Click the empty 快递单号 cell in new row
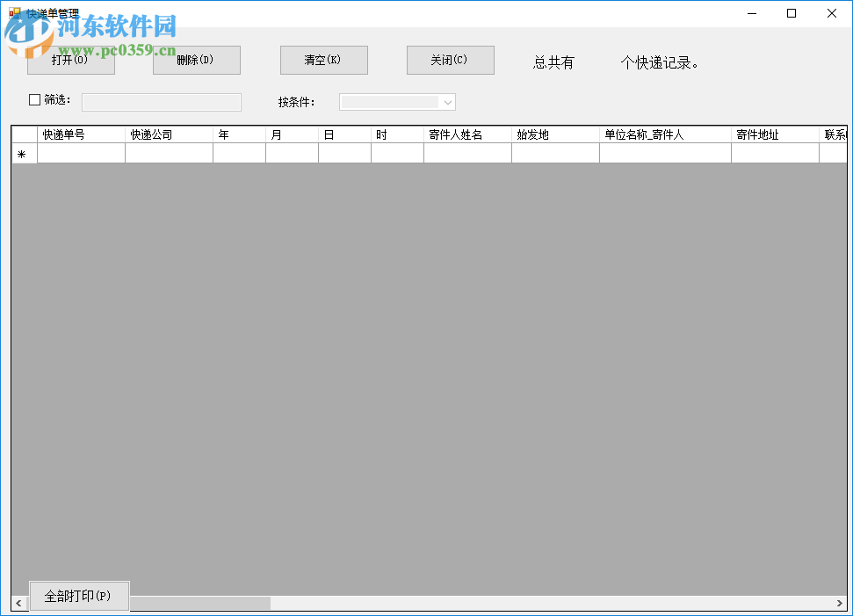The height and width of the screenshot is (616, 853). [81, 154]
